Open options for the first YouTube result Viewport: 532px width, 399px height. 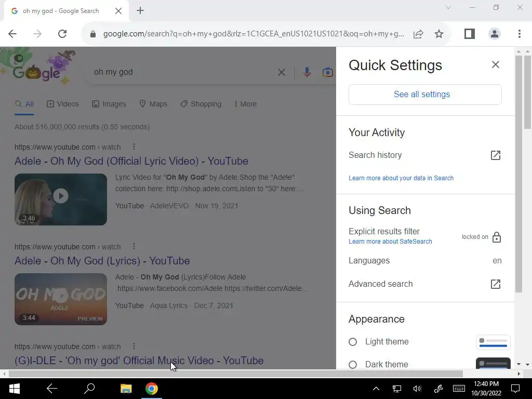click(134, 147)
